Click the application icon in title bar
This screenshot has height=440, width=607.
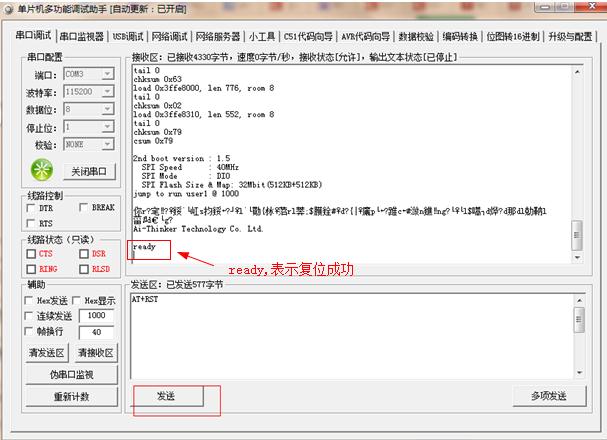click(9, 9)
